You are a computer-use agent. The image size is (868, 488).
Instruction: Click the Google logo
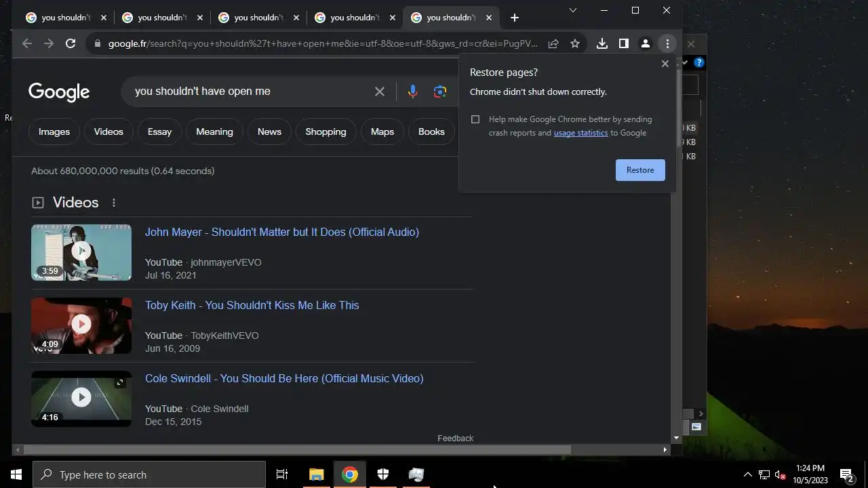pos(59,91)
